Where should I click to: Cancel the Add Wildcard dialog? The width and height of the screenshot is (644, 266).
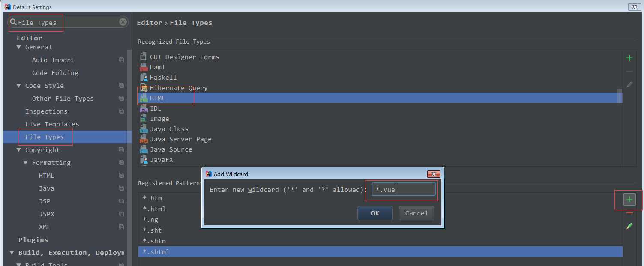(416, 213)
